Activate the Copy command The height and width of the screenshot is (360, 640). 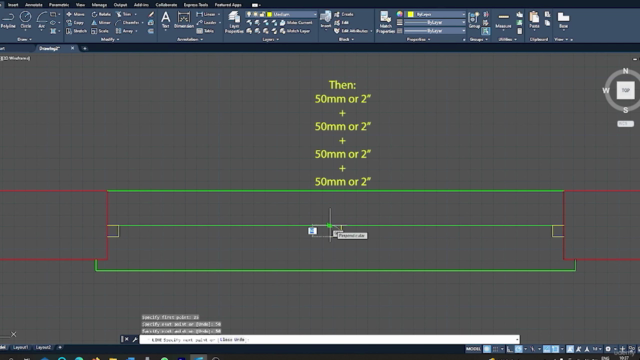pos(76,23)
